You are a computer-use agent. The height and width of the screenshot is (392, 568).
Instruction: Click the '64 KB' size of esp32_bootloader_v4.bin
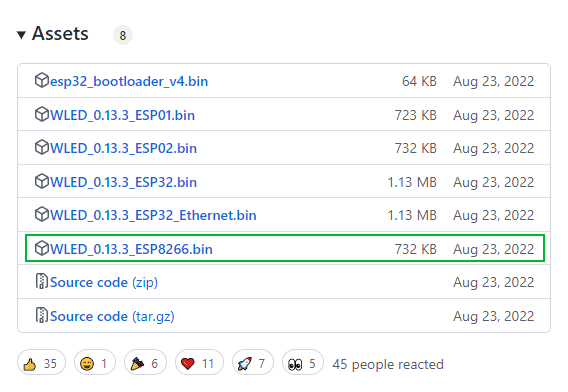(419, 81)
